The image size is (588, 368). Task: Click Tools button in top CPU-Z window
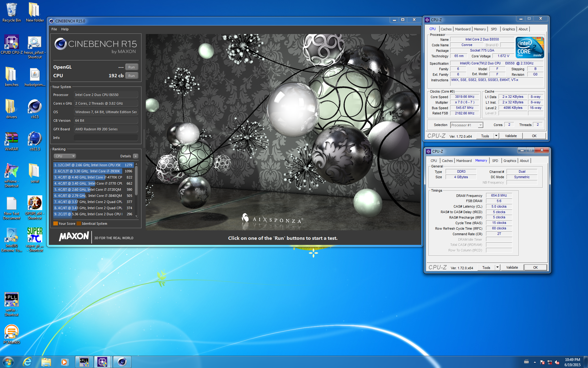pyautogui.click(x=485, y=136)
